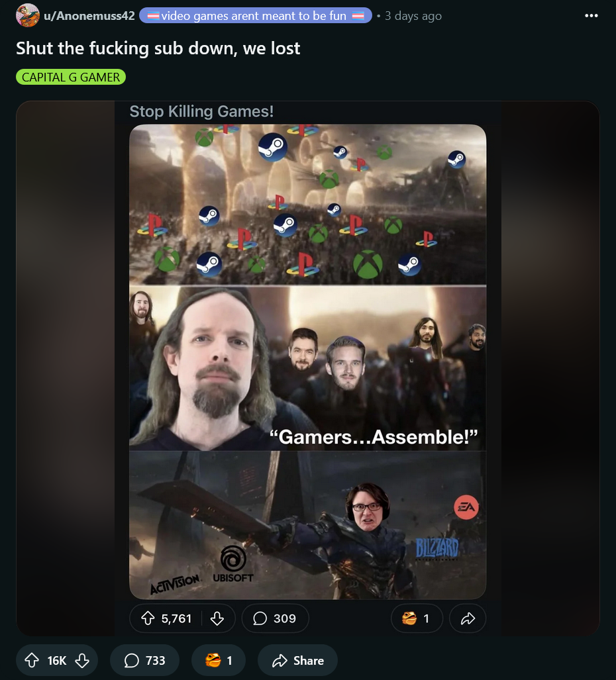Upvote the post showing 16K votes

tap(32, 661)
